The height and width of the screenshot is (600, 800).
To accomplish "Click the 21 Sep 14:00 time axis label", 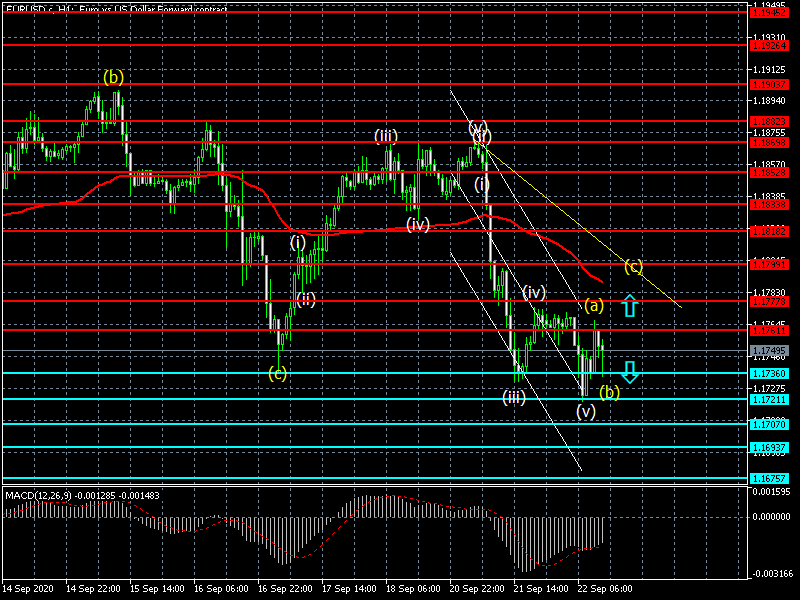I will [541, 588].
